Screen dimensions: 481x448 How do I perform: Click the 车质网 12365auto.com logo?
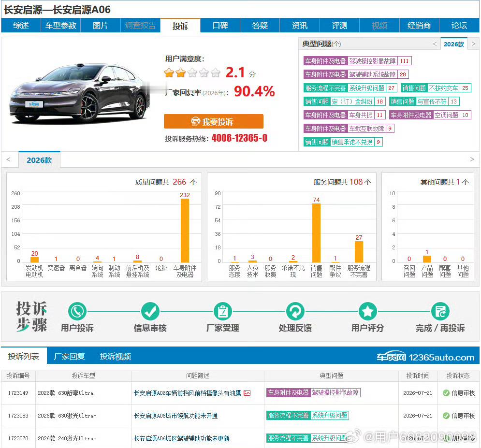(x=425, y=357)
